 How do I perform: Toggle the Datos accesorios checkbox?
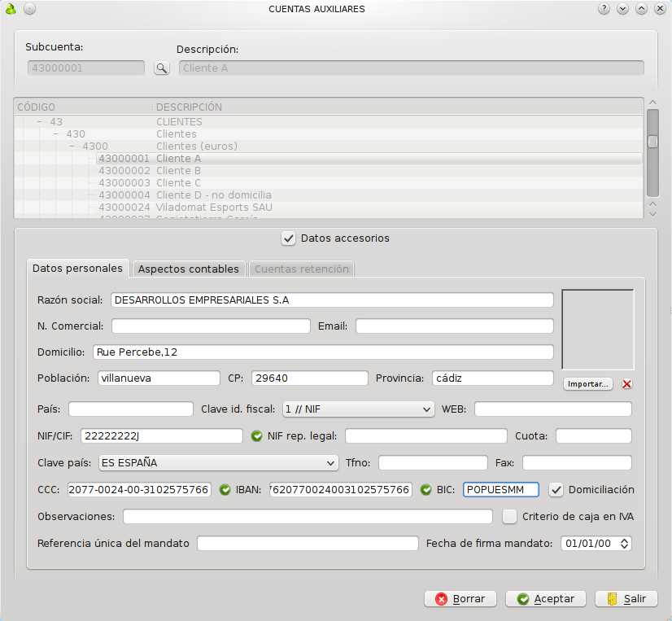289,238
